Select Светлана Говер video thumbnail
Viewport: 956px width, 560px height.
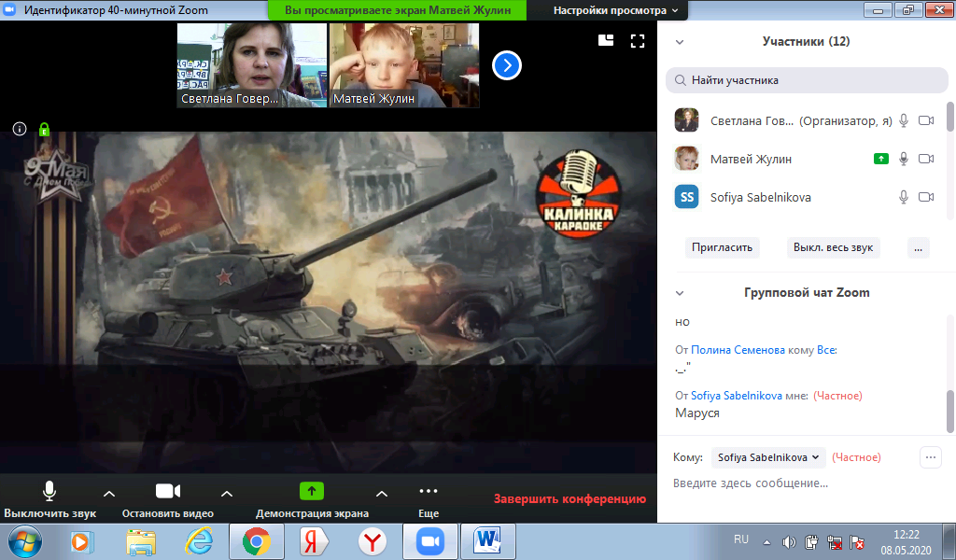coord(252,65)
